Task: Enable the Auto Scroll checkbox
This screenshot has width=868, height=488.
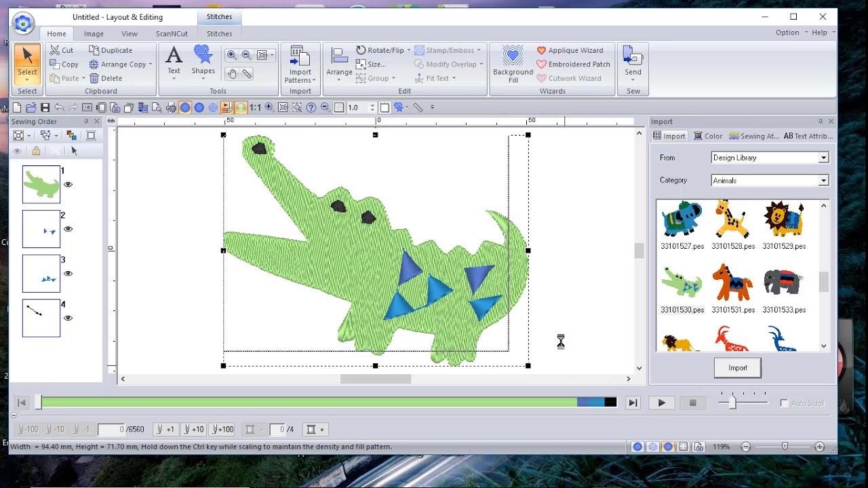Action: (784, 403)
